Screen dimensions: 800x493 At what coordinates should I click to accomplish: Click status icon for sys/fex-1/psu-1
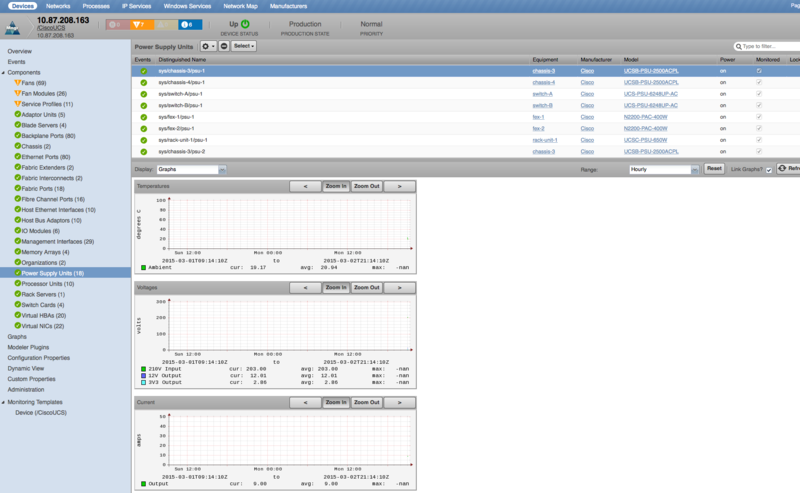point(144,117)
